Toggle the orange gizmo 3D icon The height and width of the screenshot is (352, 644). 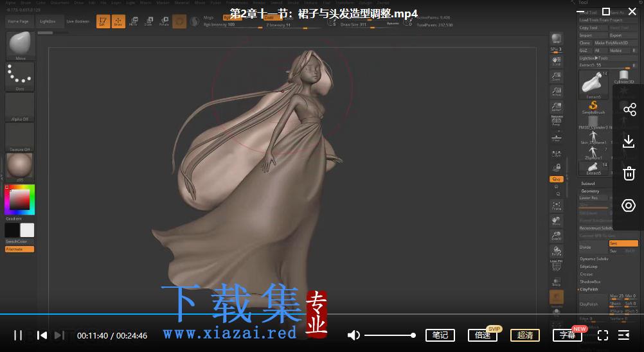click(179, 21)
